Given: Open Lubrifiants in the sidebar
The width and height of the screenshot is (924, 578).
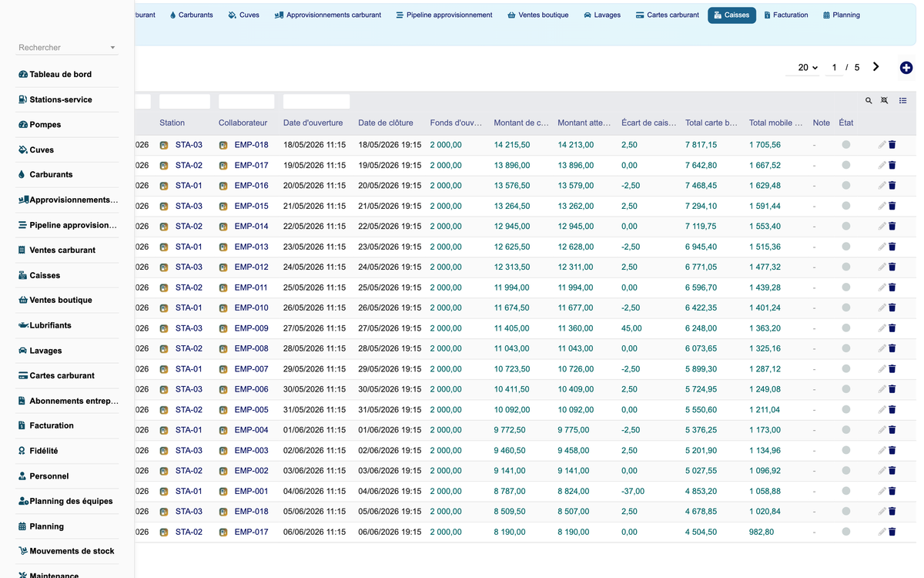Looking at the screenshot, I should click(x=45, y=325).
